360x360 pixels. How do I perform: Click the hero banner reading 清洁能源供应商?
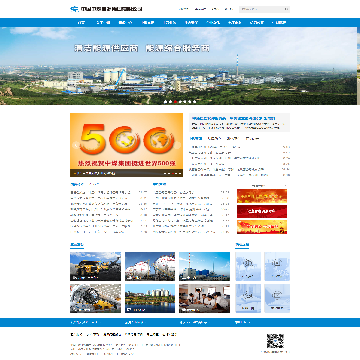(178, 66)
